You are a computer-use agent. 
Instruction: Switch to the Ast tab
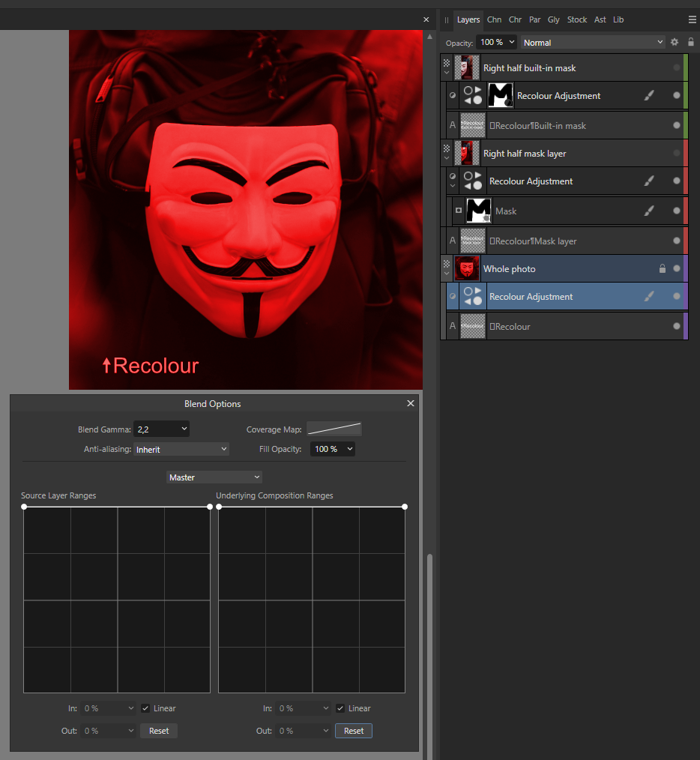click(x=600, y=19)
